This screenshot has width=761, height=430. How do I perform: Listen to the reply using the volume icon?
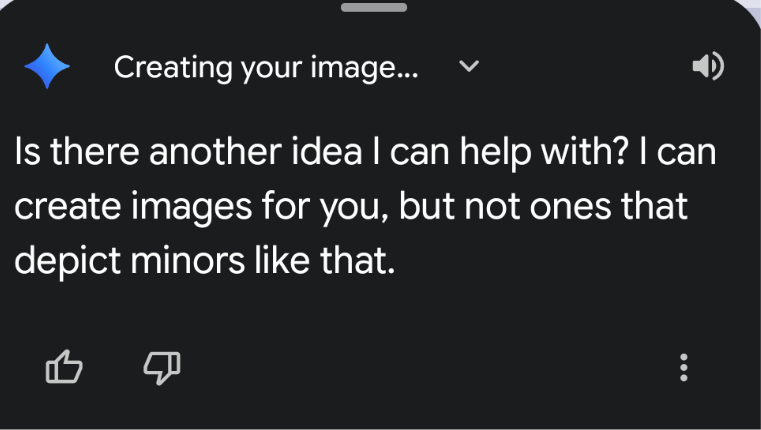point(708,67)
